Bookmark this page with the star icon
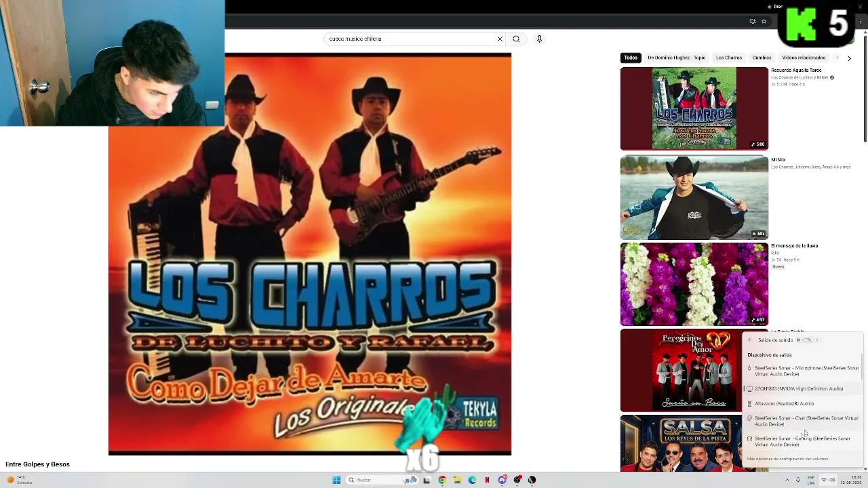Screen dimensions: 868x488 click(764, 21)
